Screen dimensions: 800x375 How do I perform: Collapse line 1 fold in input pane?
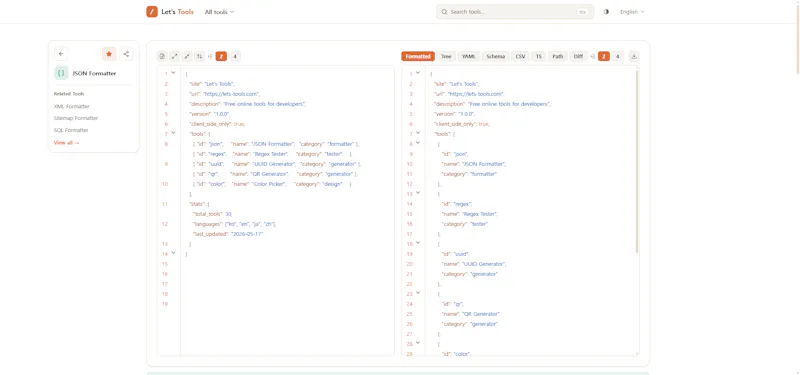pyautogui.click(x=173, y=73)
